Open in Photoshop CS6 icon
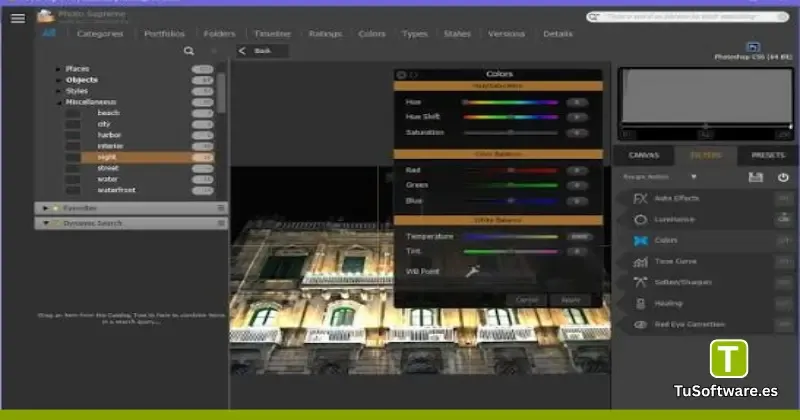Image resolution: width=800 pixels, height=420 pixels. pyautogui.click(x=753, y=47)
